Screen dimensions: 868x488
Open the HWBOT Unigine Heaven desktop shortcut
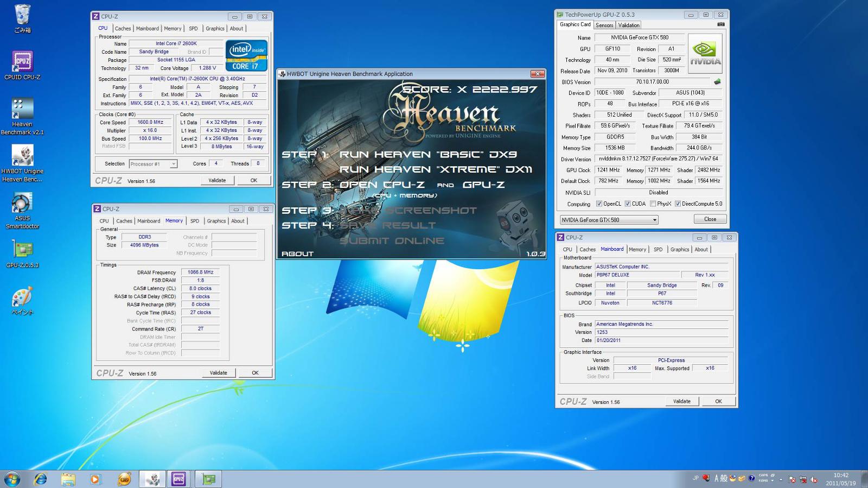tap(22, 163)
